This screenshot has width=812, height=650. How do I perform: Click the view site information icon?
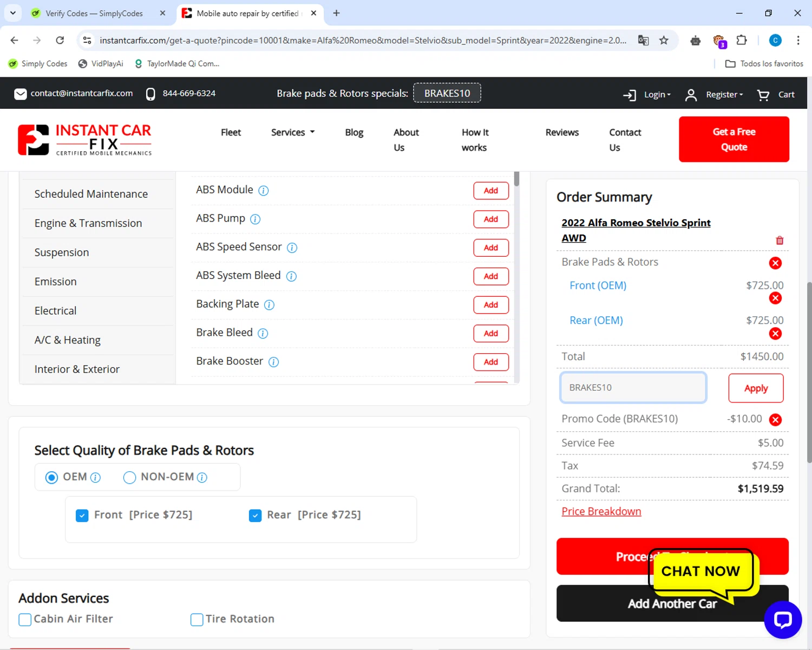pos(87,41)
